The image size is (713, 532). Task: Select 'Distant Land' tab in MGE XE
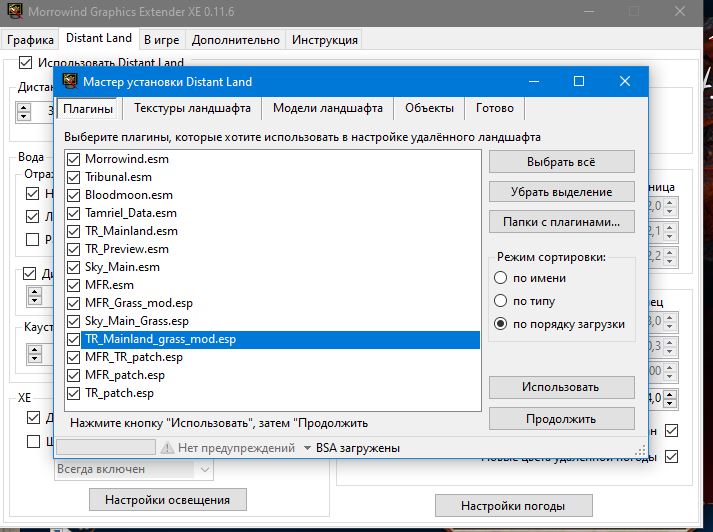pos(99,38)
